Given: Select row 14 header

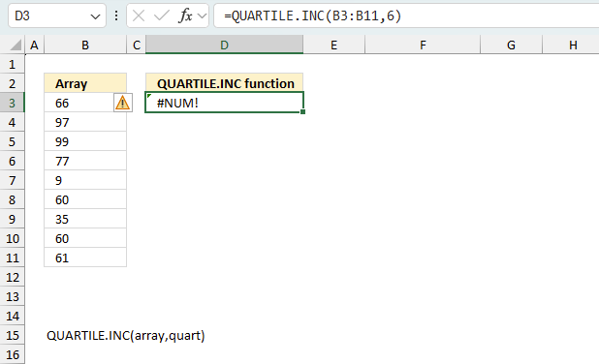Looking at the screenshot, I should point(13,316).
